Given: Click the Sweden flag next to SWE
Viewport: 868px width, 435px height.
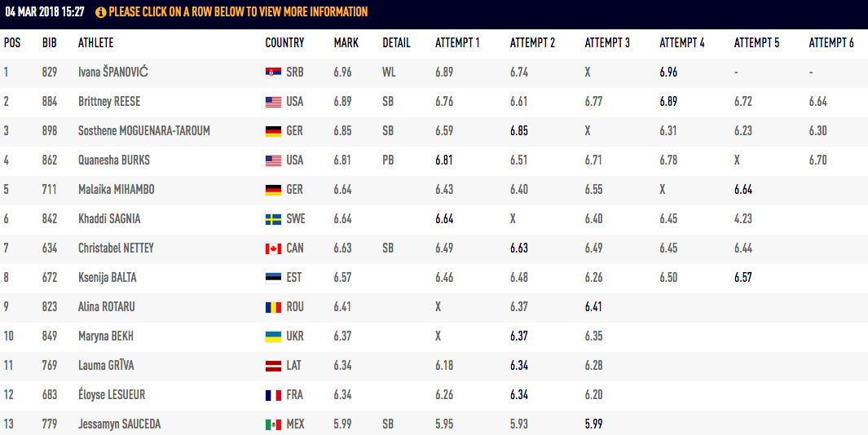Looking at the screenshot, I should point(273,219).
